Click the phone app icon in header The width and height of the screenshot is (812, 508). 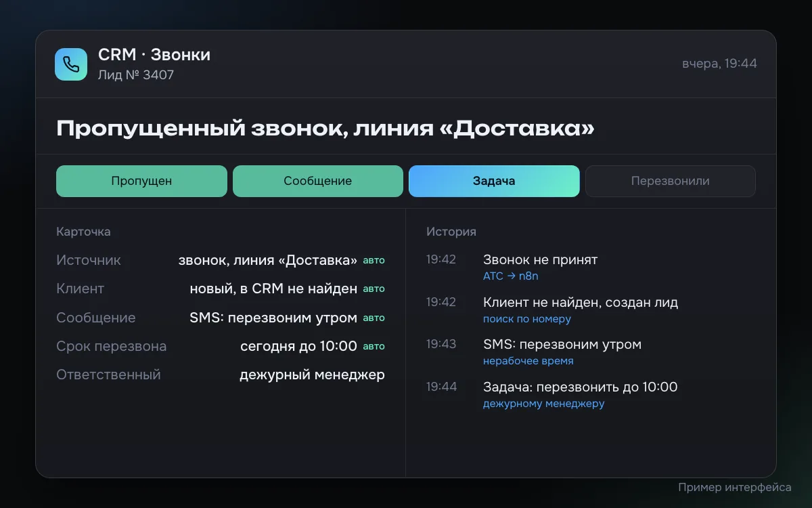(71, 64)
